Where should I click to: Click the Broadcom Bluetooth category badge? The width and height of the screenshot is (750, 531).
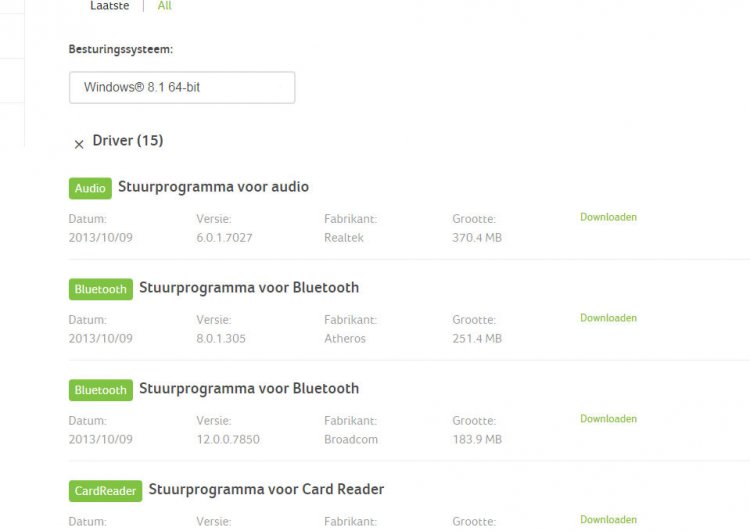pos(100,390)
